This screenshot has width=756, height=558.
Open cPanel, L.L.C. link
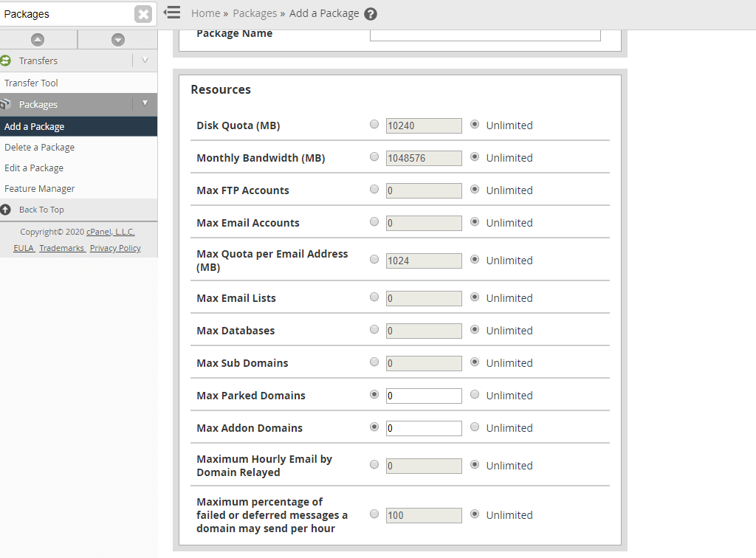point(111,232)
